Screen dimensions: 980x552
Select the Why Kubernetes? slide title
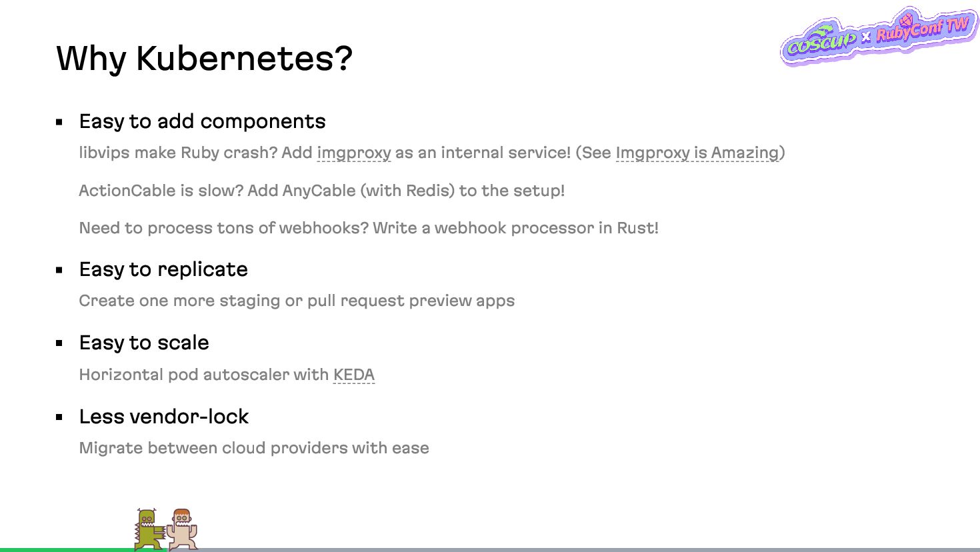coord(204,59)
